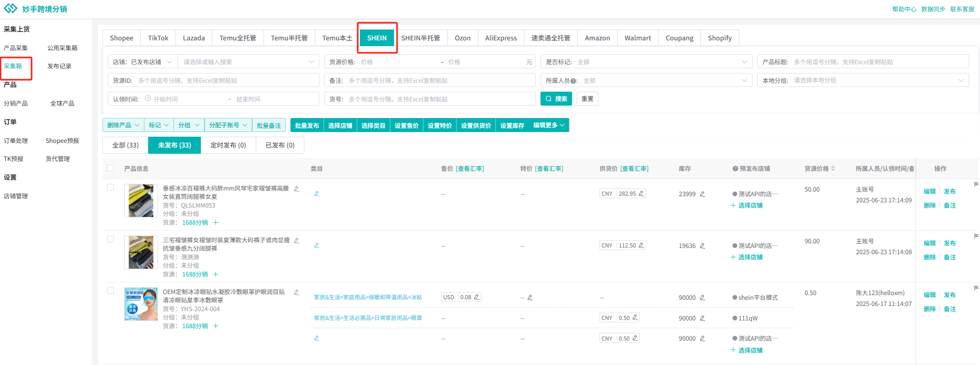Sort by 货源价格 using the sort arrows
The height and width of the screenshot is (365, 980).
(x=833, y=169)
